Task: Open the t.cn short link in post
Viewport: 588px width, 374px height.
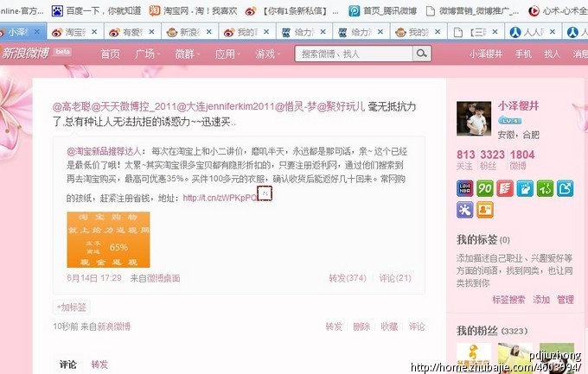Action: click(220, 198)
